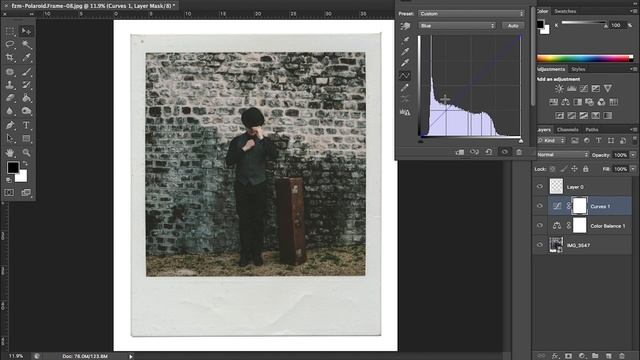Clip adjustment to layer below

pyautogui.click(x=460, y=152)
